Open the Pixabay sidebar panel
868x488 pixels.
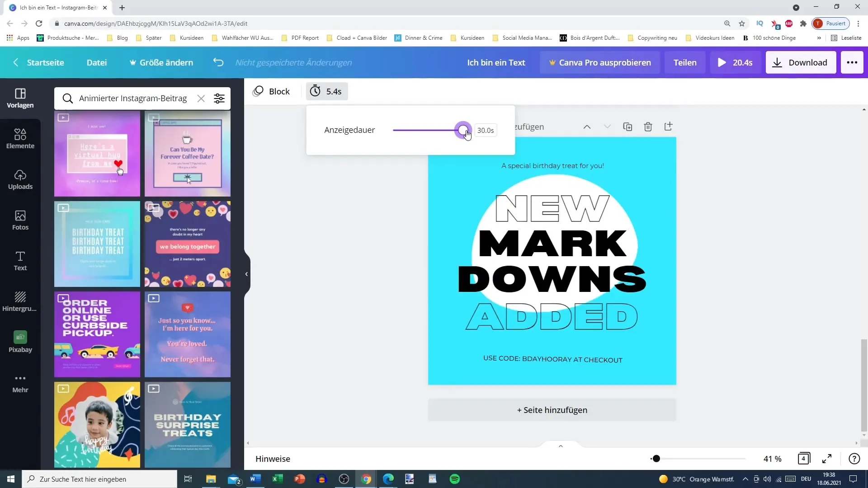pos(20,342)
